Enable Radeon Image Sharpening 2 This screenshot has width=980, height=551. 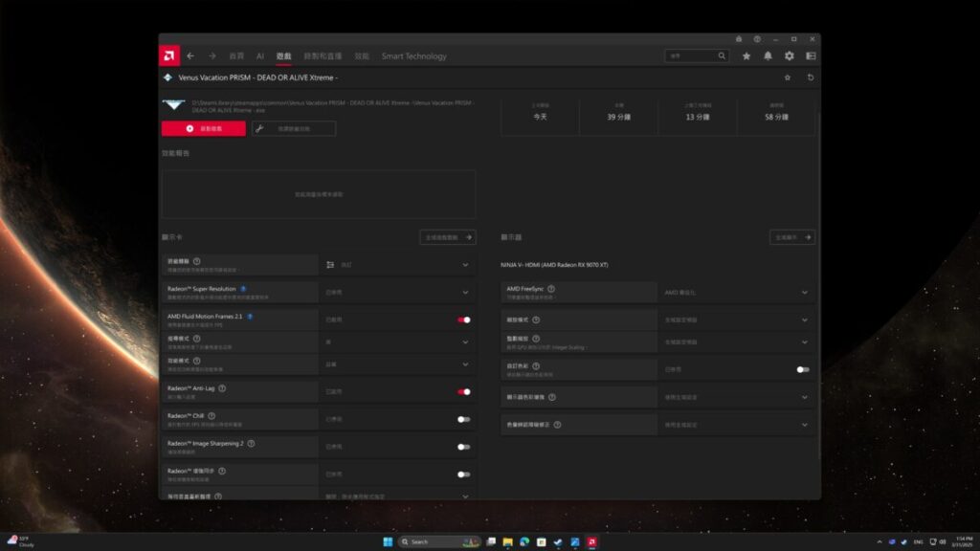pyautogui.click(x=464, y=447)
